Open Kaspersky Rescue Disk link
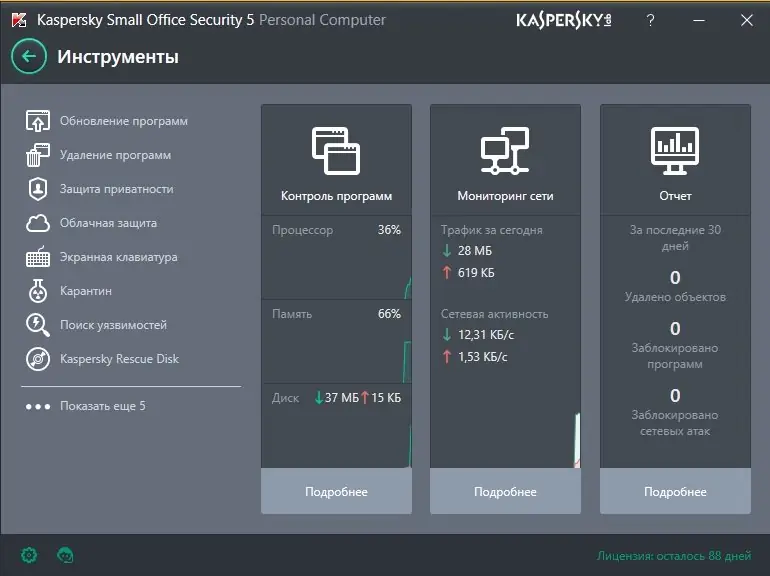The width and height of the screenshot is (770, 576). tap(119, 359)
